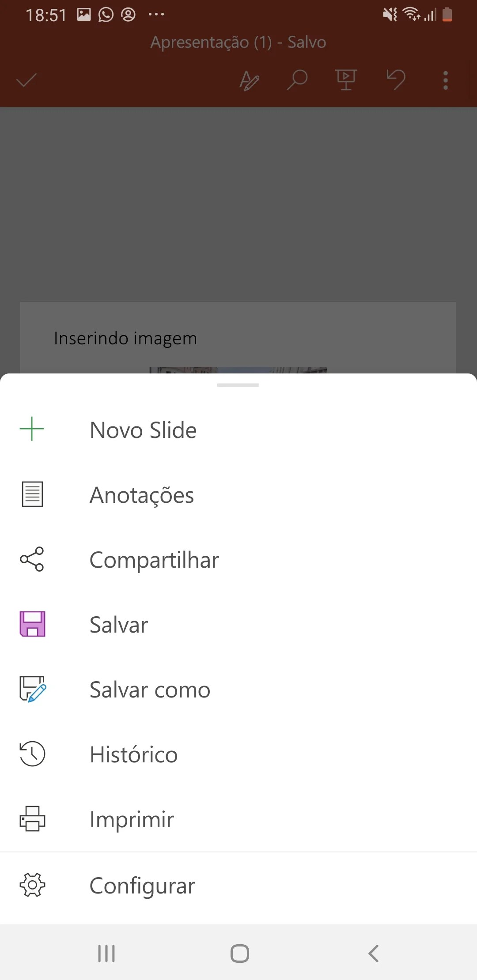Viewport: 477px width, 980px height.
Task: Click the Configurar gear icon
Action: coord(32,885)
